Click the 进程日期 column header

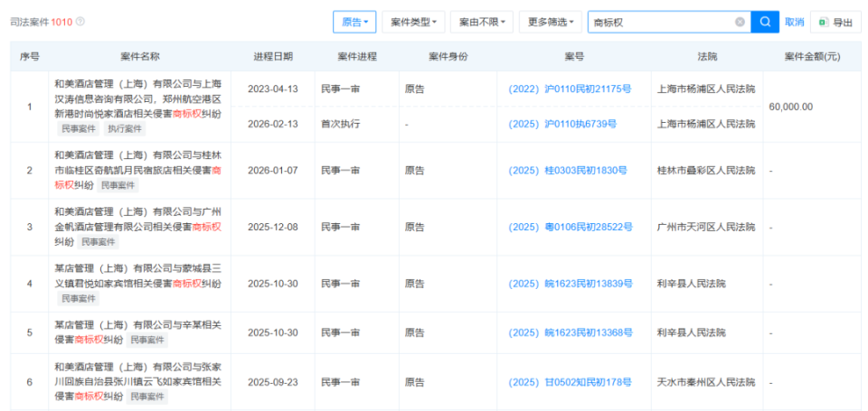point(273,56)
